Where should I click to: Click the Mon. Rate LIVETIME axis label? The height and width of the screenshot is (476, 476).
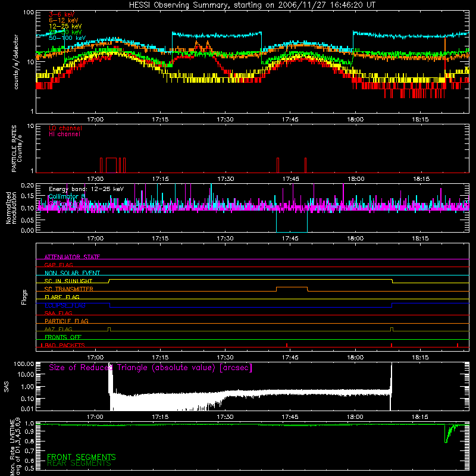pyautogui.click(x=15, y=447)
